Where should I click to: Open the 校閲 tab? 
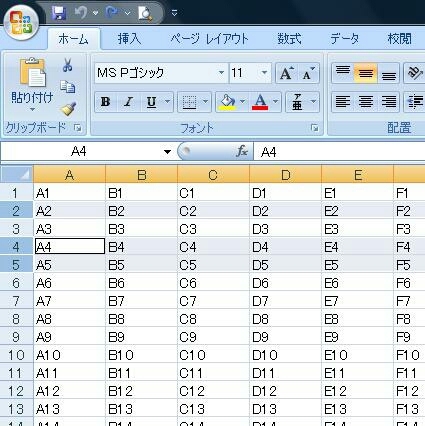[x=399, y=39]
